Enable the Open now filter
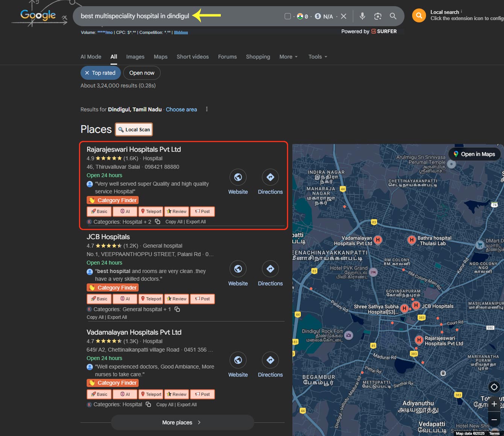This screenshot has height=436, width=504. 142,73
